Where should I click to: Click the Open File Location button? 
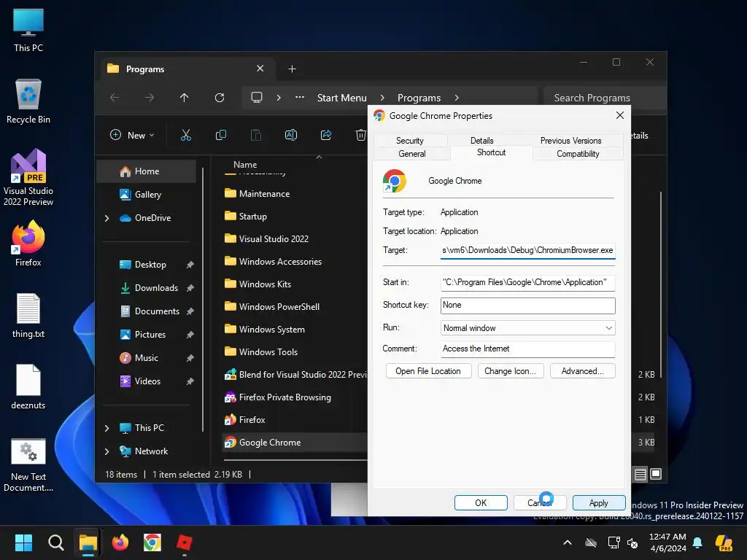pyautogui.click(x=428, y=371)
